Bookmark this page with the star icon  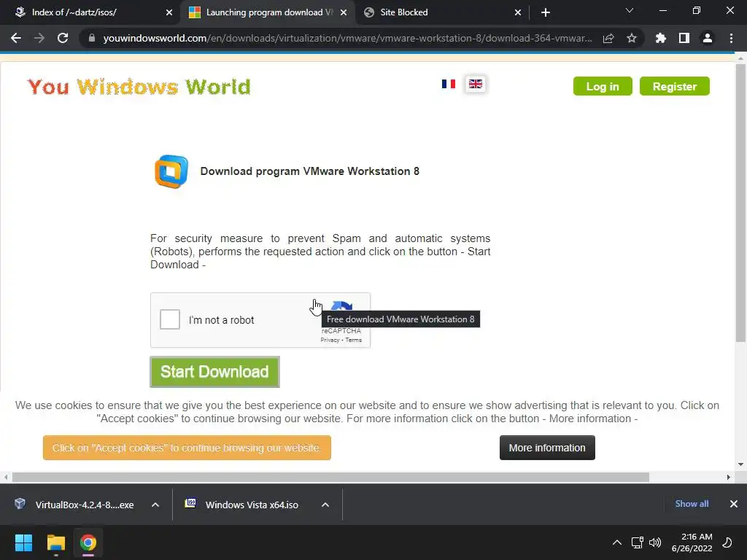(632, 38)
